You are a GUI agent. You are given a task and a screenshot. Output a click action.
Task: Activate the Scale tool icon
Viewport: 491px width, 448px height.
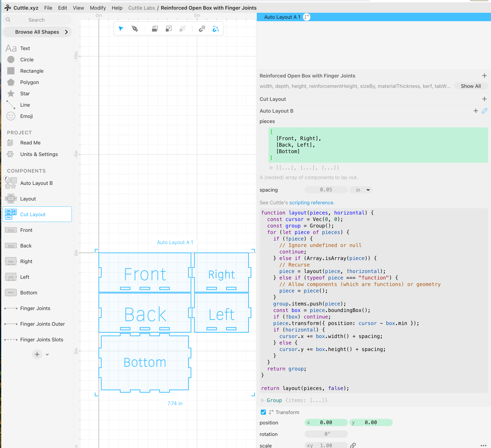pyautogui.click(x=169, y=29)
